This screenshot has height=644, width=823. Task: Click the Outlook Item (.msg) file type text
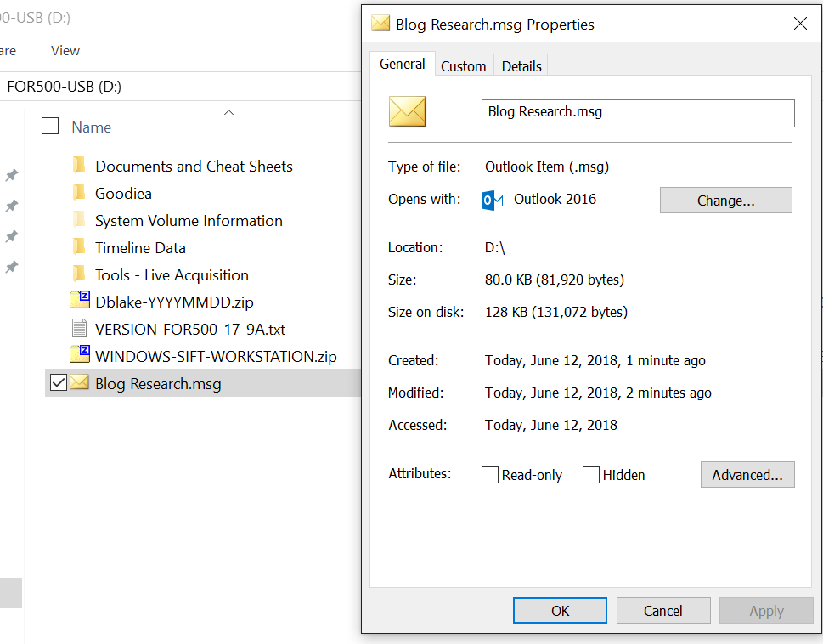tap(546, 167)
